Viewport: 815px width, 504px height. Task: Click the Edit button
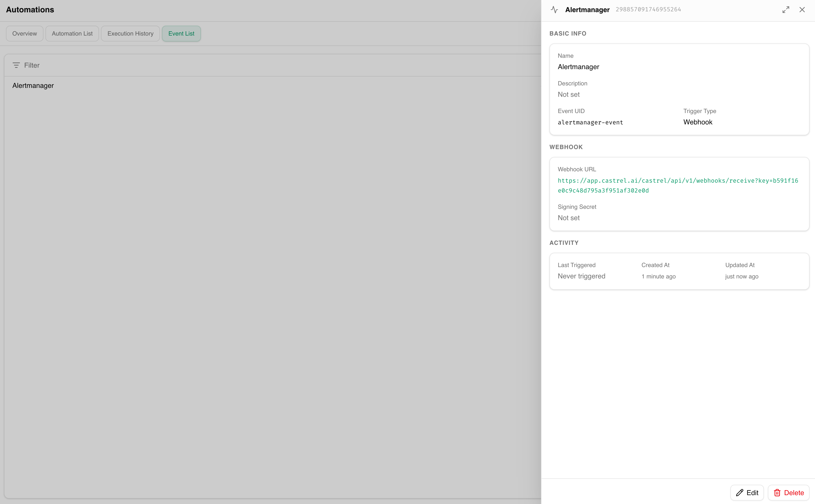click(x=747, y=492)
